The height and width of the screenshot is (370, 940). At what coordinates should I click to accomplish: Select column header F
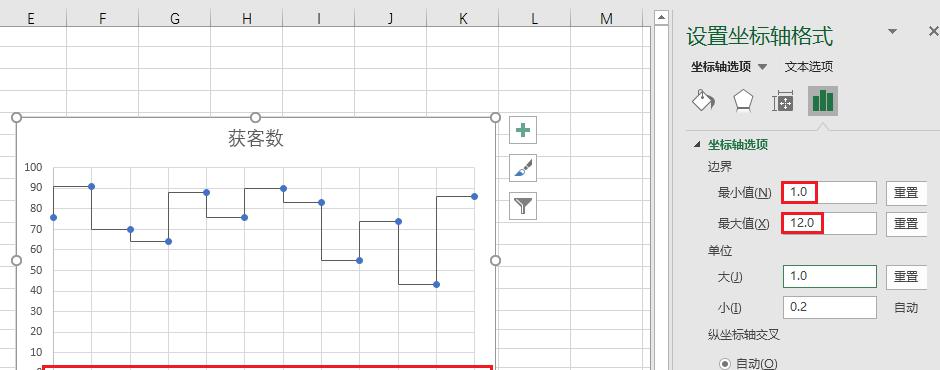click(x=103, y=19)
